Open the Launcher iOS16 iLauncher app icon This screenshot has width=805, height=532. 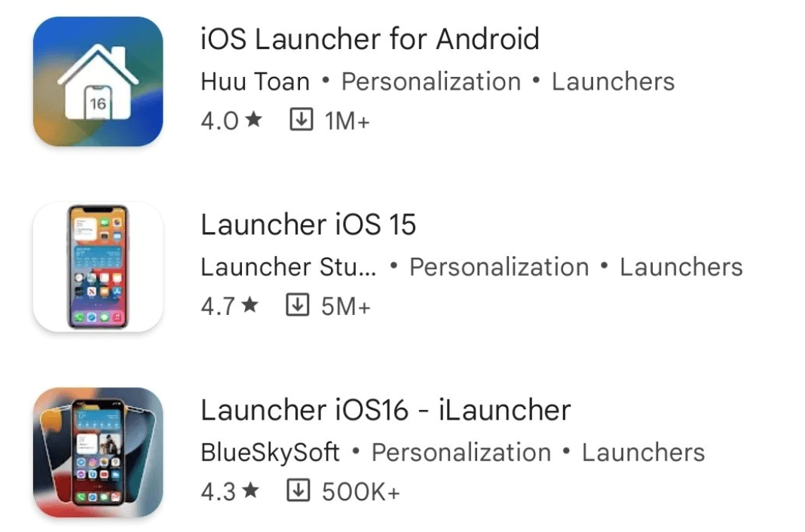pyautogui.click(x=98, y=452)
